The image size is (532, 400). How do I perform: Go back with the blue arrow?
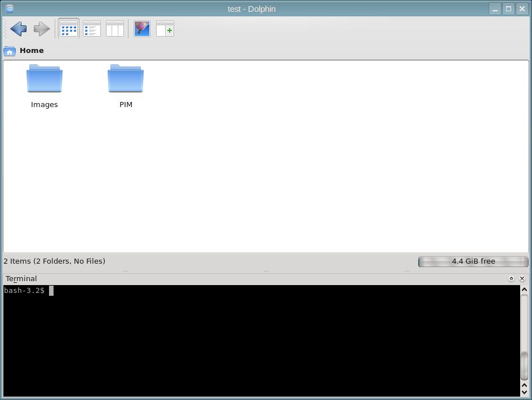tap(19, 29)
